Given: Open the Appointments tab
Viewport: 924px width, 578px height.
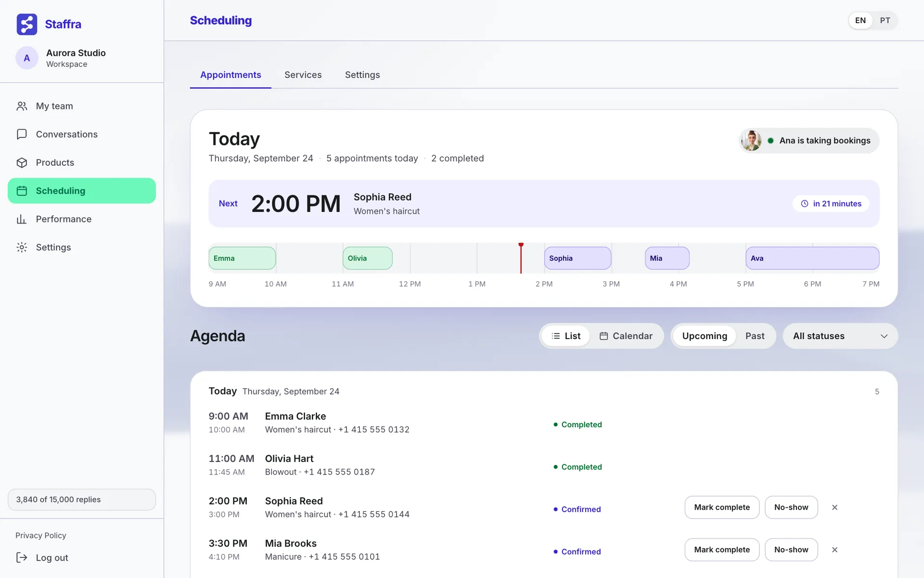Looking at the screenshot, I should coord(231,75).
